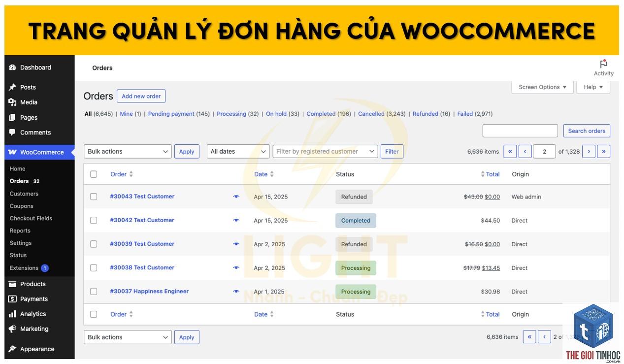624x364 pixels.
Task: Open the top Bulk actions dropdown
Action: coord(128,151)
